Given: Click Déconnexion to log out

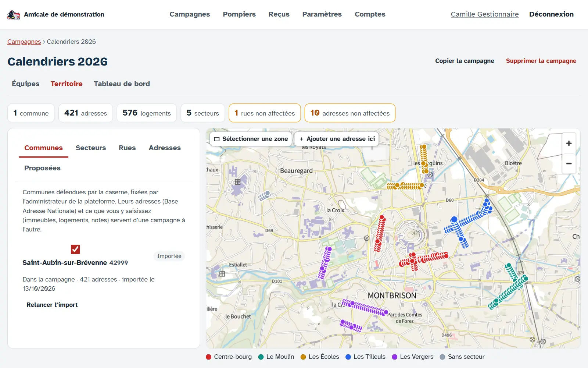Looking at the screenshot, I should point(551,14).
